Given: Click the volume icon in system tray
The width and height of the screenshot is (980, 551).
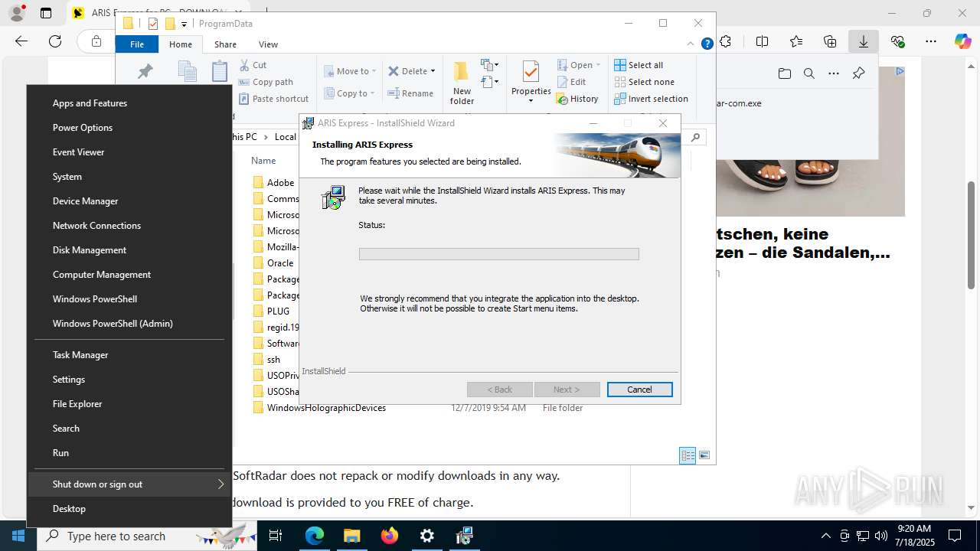Looking at the screenshot, I should (880, 536).
